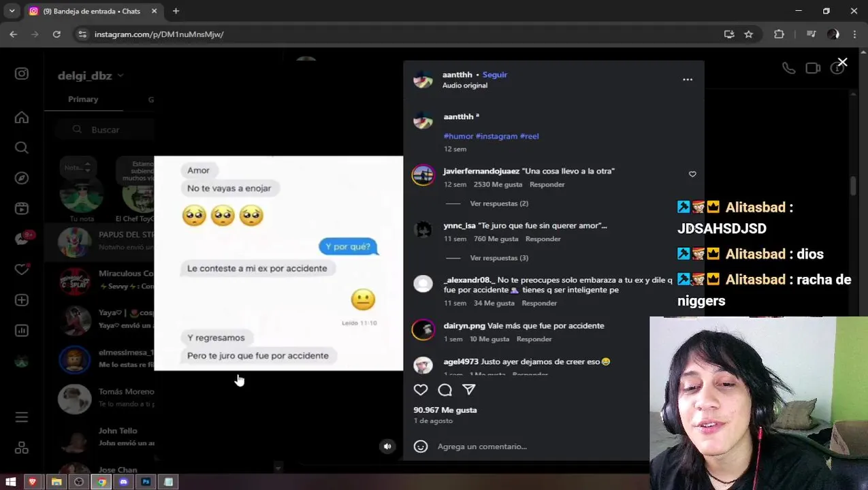Open Chrome from the Windows taskbar

[x=101, y=482]
